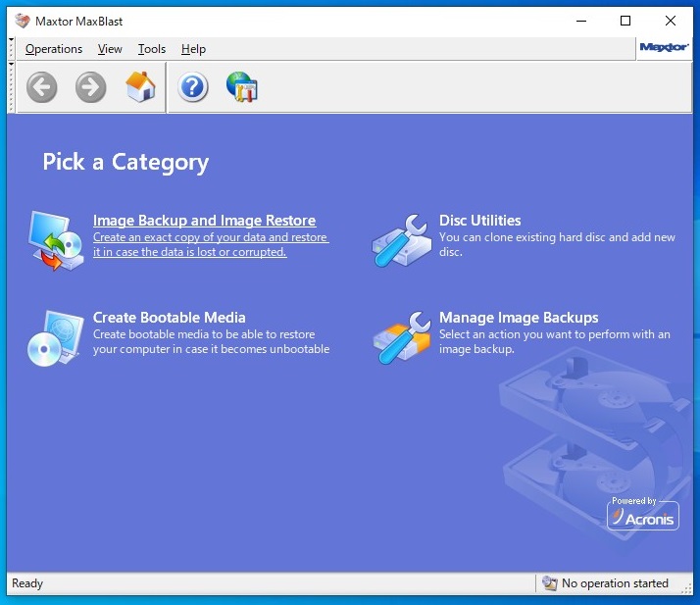700x605 pixels.
Task: Click 'Create bootable media to be able' description
Action: tap(211, 341)
